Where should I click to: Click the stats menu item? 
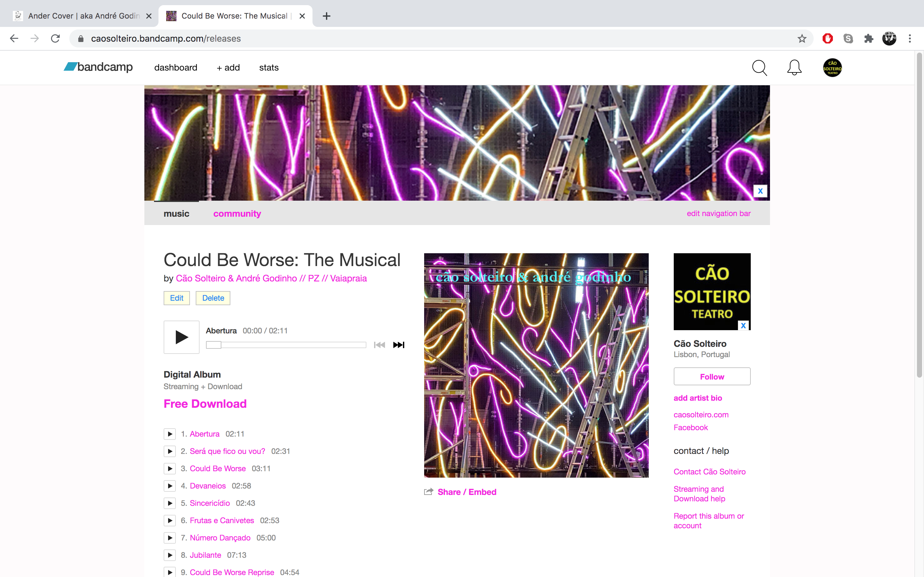pyautogui.click(x=269, y=68)
